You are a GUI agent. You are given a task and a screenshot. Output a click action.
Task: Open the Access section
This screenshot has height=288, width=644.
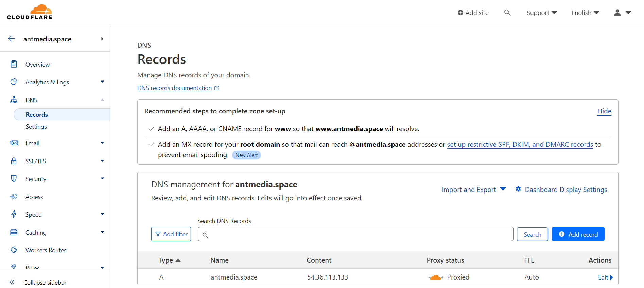pyautogui.click(x=34, y=197)
